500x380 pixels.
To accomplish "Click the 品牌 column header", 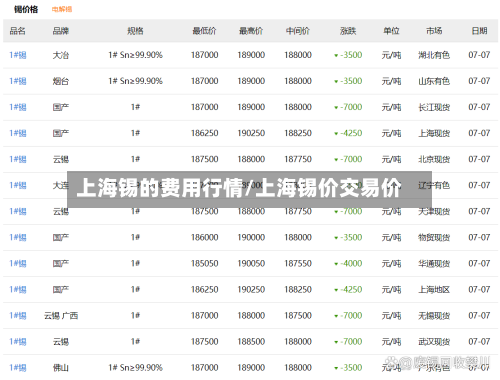I will [x=61, y=31].
